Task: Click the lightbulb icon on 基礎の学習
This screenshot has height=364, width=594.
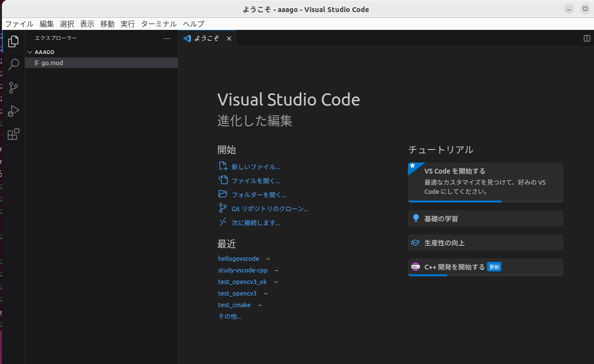Action: pos(416,218)
